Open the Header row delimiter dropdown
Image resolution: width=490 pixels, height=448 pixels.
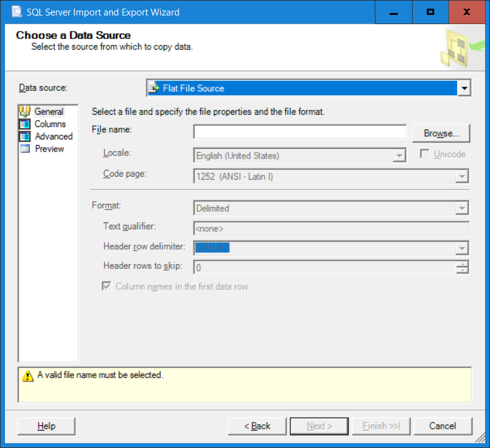coord(462,248)
